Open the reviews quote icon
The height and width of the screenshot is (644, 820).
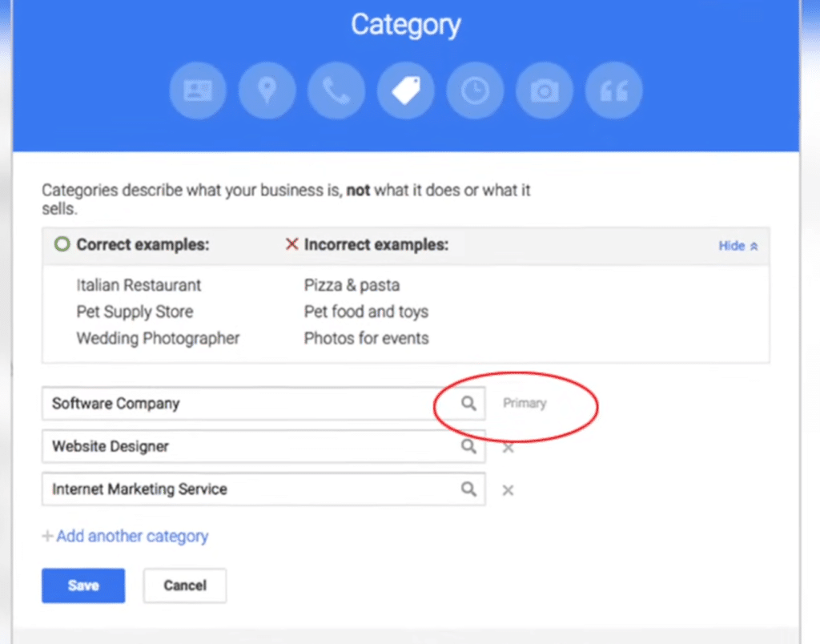[x=613, y=90]
